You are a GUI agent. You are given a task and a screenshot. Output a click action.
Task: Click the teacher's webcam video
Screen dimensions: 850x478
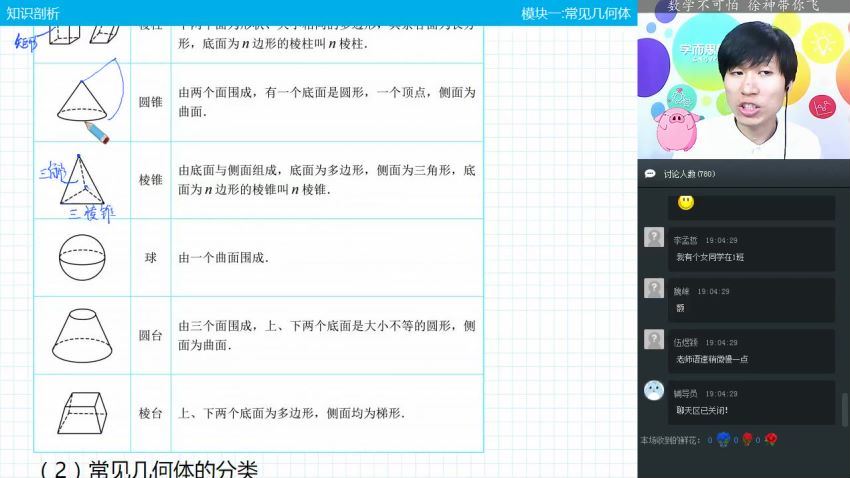coord(744,80)
